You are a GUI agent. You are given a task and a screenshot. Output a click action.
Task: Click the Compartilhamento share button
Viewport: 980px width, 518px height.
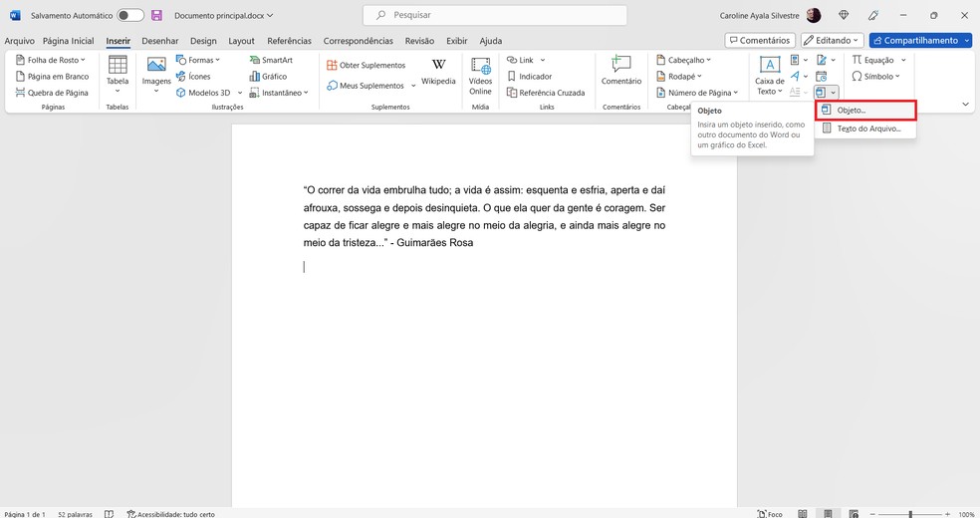click(x=920, y=40)
